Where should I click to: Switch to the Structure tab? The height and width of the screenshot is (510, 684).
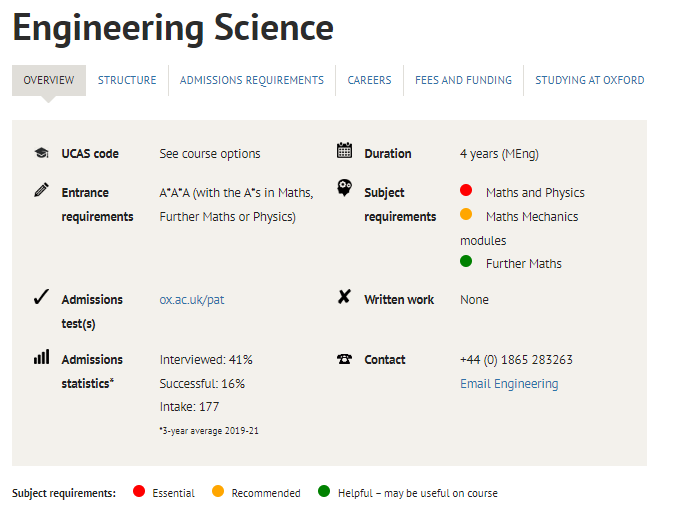click(x=127, y=80)
